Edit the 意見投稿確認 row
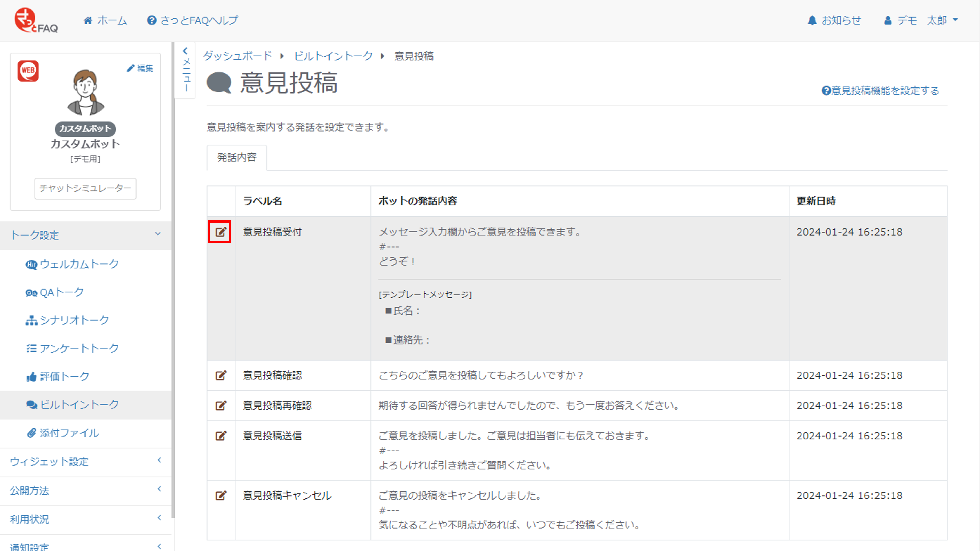Screen dimensions: 980x551 [x=221, y=375]
